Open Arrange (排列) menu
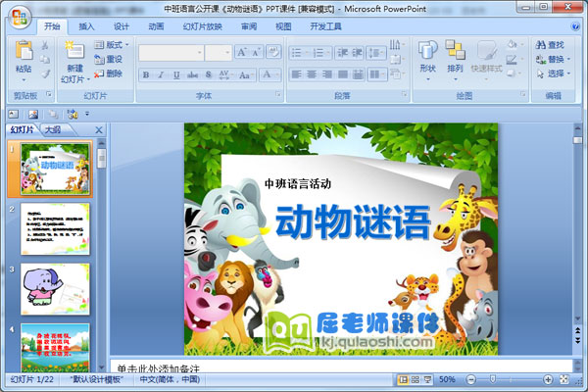The height and width of the screenshot is (392, 588). [x=456, y=60]
